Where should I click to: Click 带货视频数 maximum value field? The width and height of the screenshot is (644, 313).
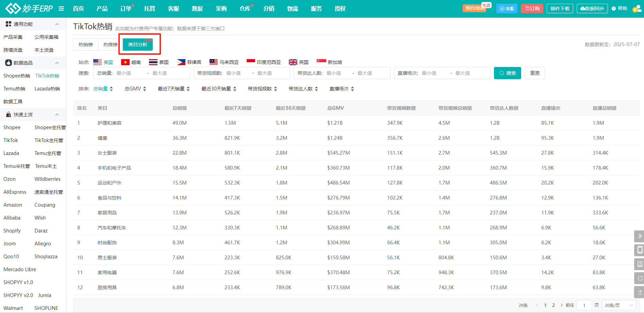coord(271,73)
